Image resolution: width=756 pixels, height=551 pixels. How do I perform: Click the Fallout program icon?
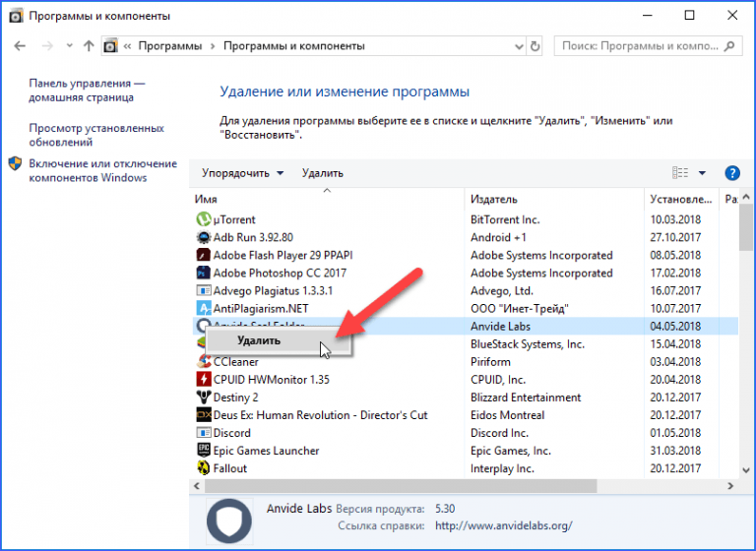pyautogui.click(x=204, y=468)
